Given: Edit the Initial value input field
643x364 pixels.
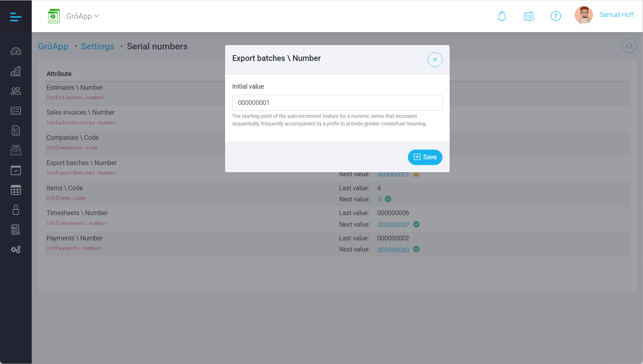Looking at the screenshot, I should [337, 103].
